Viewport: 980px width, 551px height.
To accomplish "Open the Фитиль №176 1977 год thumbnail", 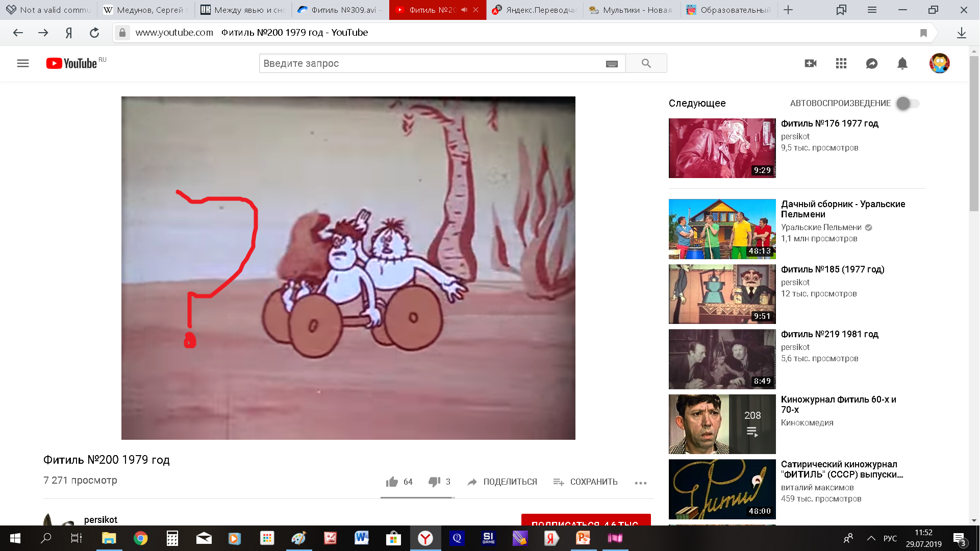I will (721, 148).
